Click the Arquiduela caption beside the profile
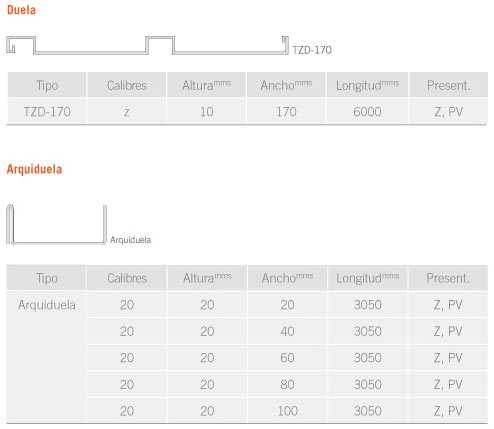The width and height of the screenshot is (494, 429). click(131, 240)
